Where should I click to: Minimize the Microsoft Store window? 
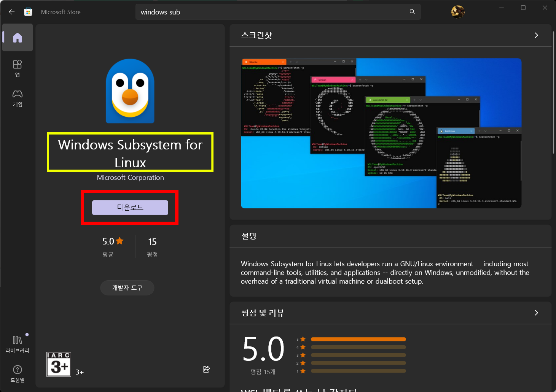click(502, 8)
